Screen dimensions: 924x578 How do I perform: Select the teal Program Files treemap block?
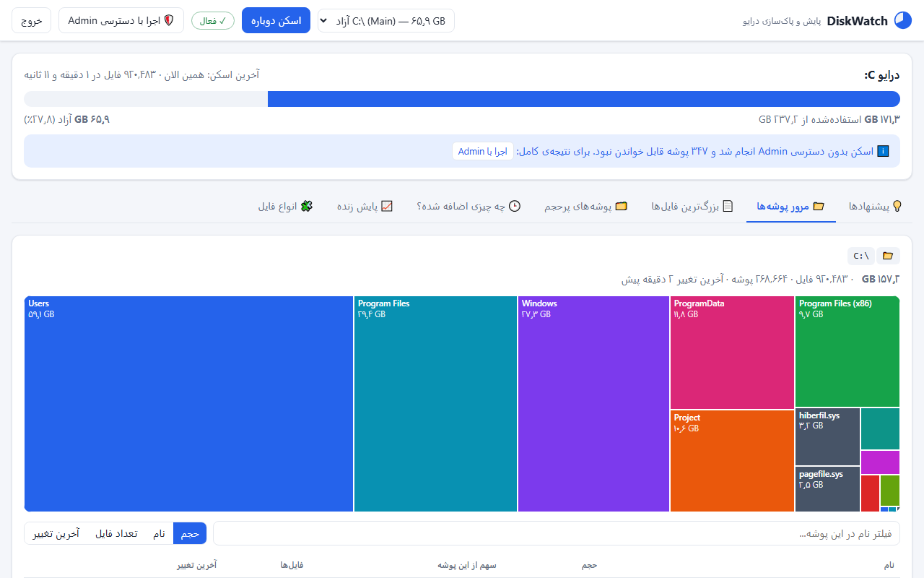(x=435, y=404)
